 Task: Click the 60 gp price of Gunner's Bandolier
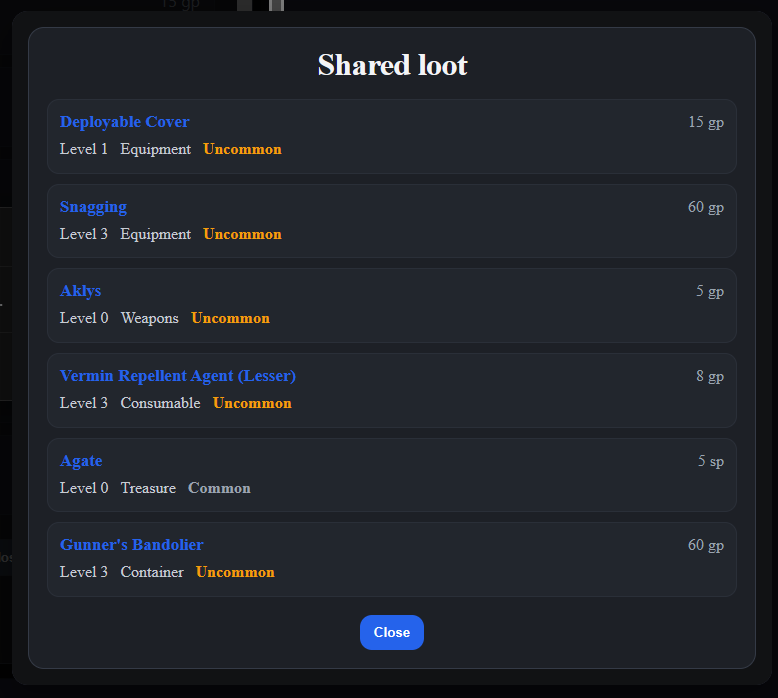pyautogui.click(x=706, y=545)
